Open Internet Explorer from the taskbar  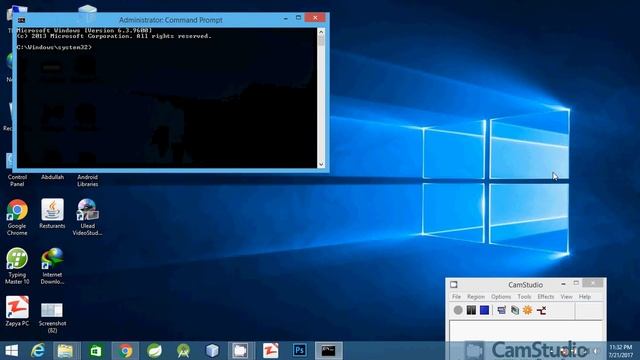click(x=38, y=351)
